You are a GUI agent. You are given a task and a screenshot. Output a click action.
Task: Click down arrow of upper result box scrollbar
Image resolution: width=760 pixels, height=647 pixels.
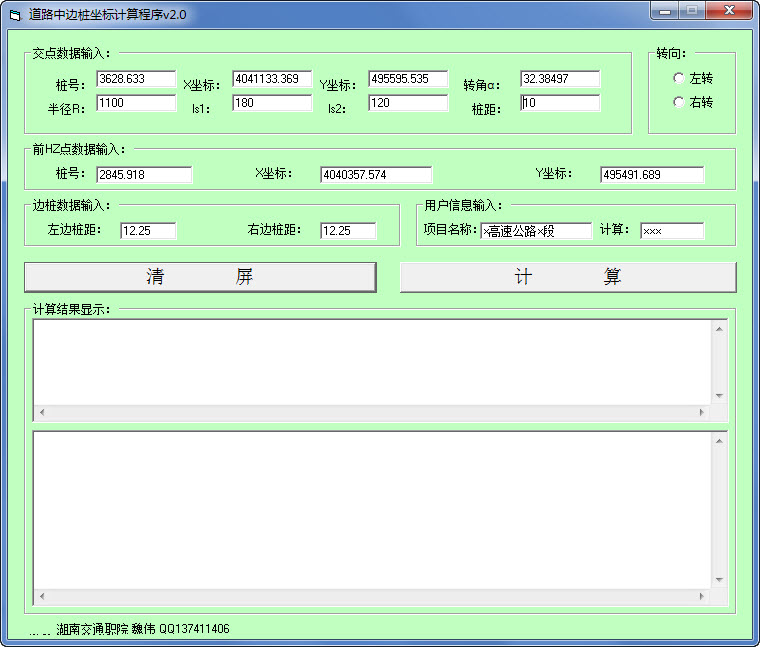719,396
